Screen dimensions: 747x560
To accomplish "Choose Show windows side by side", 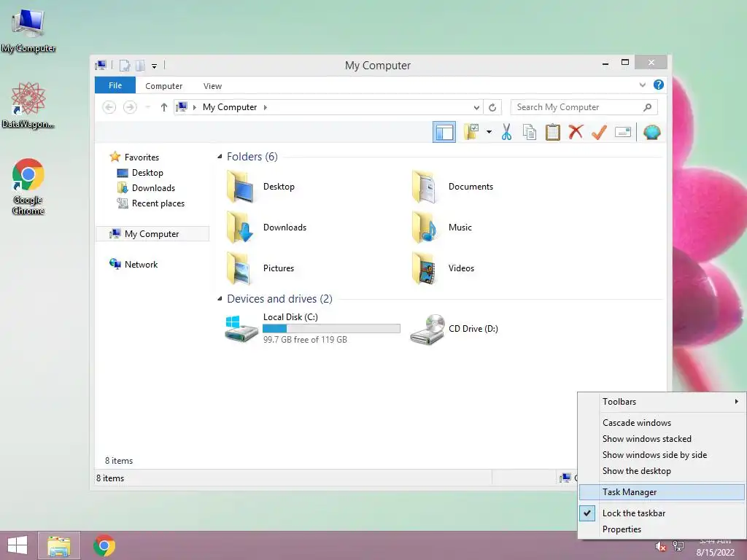I will [662, 455].
